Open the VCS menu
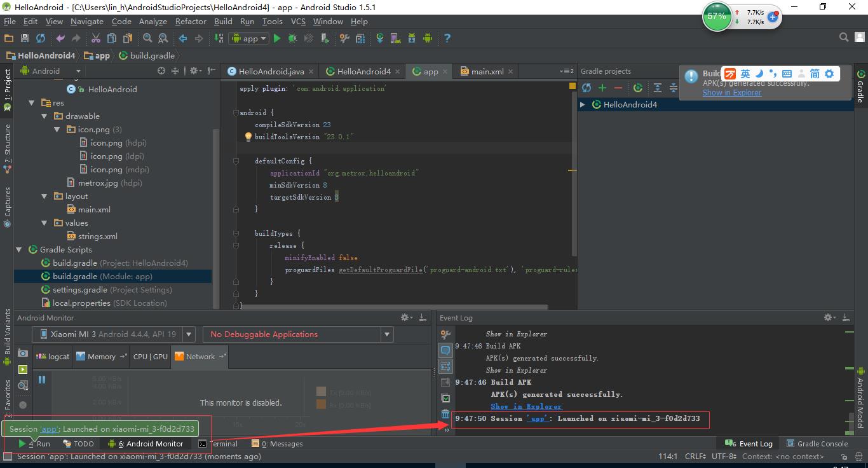Screen dimensions: 868x468 (298, 21)
